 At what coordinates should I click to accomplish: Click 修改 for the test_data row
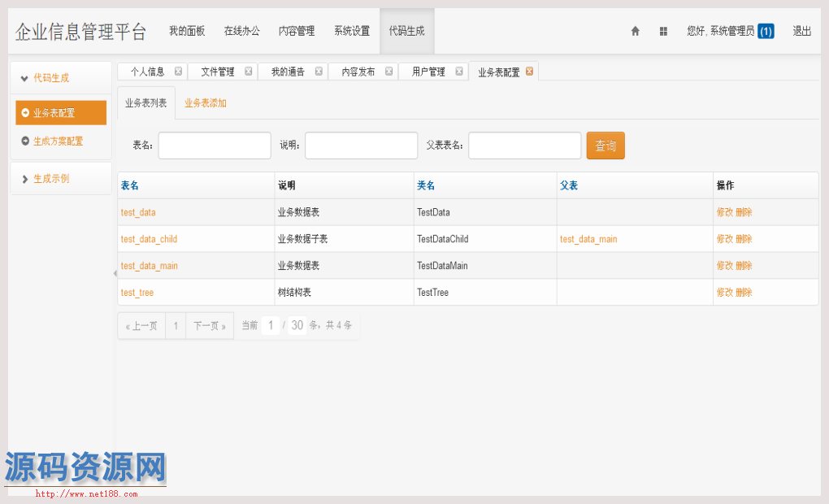pos(725,213)
